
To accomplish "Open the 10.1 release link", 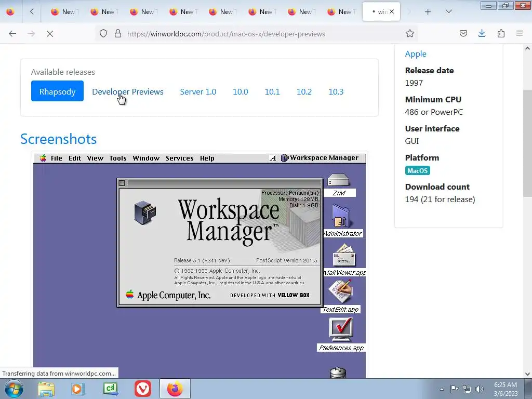I will click(272, 91).
